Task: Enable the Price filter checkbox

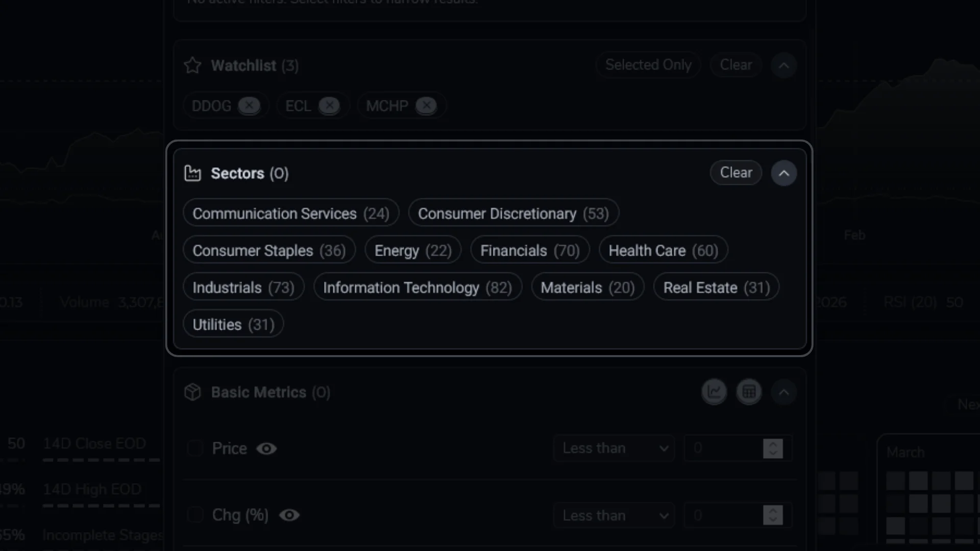Action: pos(195,448)
